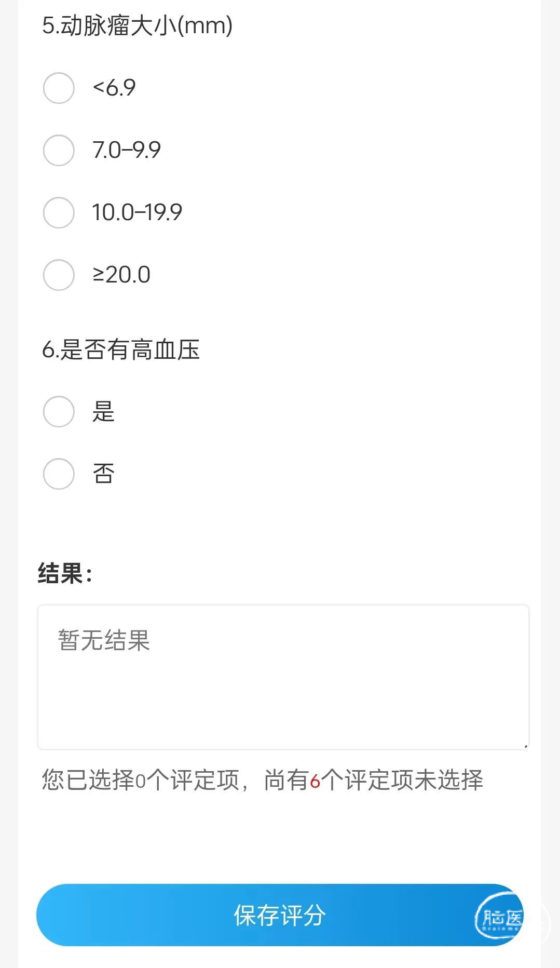The image size is (560, 968).
Task: Mark 是 radio button for hypertension
Action: tap(59, 411)
